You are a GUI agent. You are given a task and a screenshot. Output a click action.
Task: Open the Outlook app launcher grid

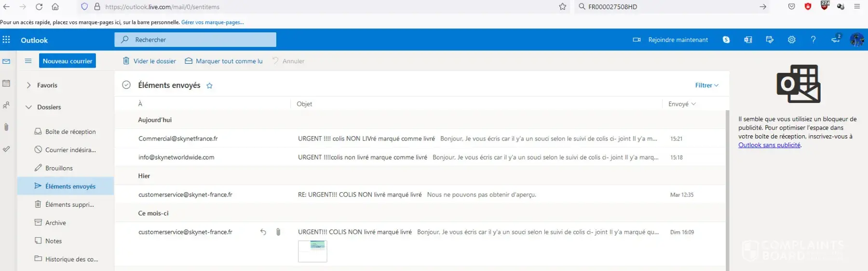[x=6, y=40]
